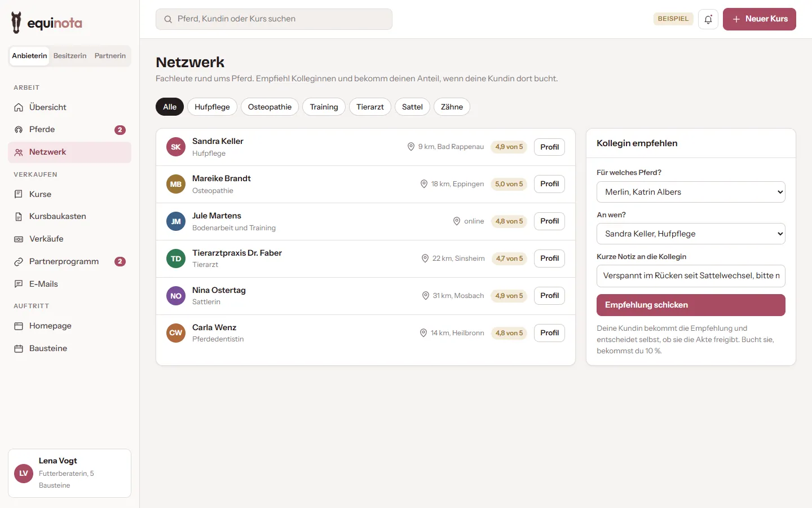The image size is (812, 508).
Task: Filter network by Osteopathie
Action: (x=270, y=107)
